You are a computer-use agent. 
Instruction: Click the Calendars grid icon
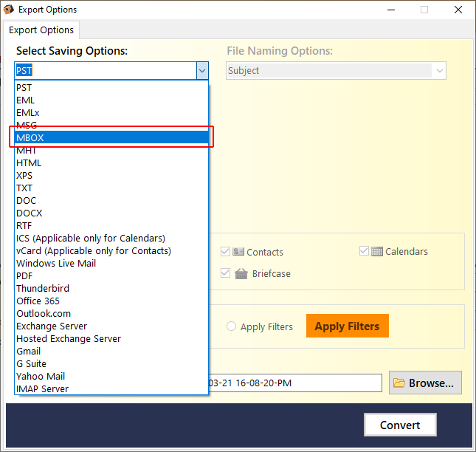coord(376,252)
